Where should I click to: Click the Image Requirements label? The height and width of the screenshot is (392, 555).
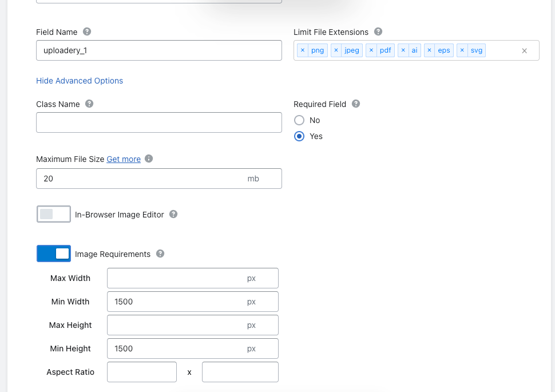coord(113,254)
